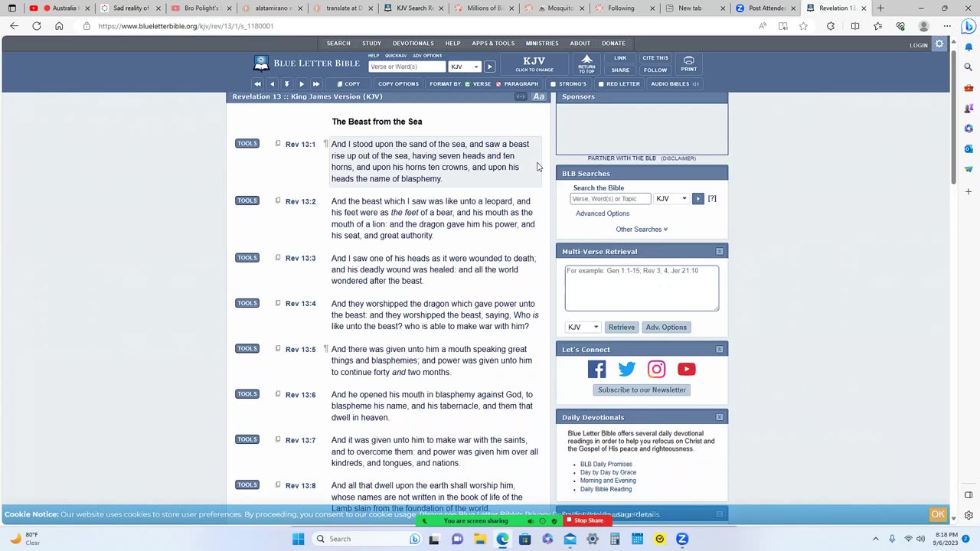
Task: Click the Blue Letter Bible logo
Action: pyautogui.click(x=306, y=63)
